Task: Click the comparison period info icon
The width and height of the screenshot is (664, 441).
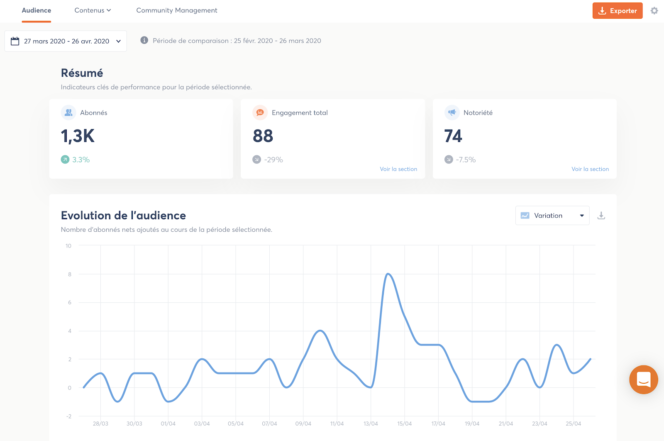Action: coord(145,41)
